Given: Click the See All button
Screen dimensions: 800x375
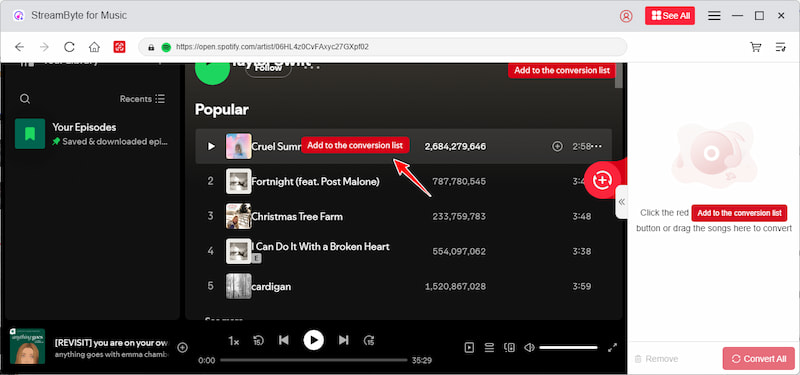Looking at the screenshot, I should click(670, 16).
